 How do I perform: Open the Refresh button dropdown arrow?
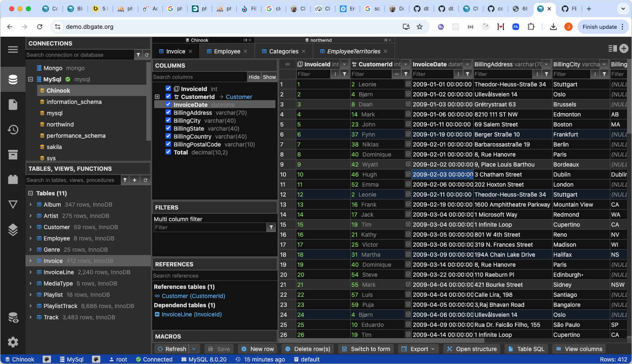[x=194, y=349]
